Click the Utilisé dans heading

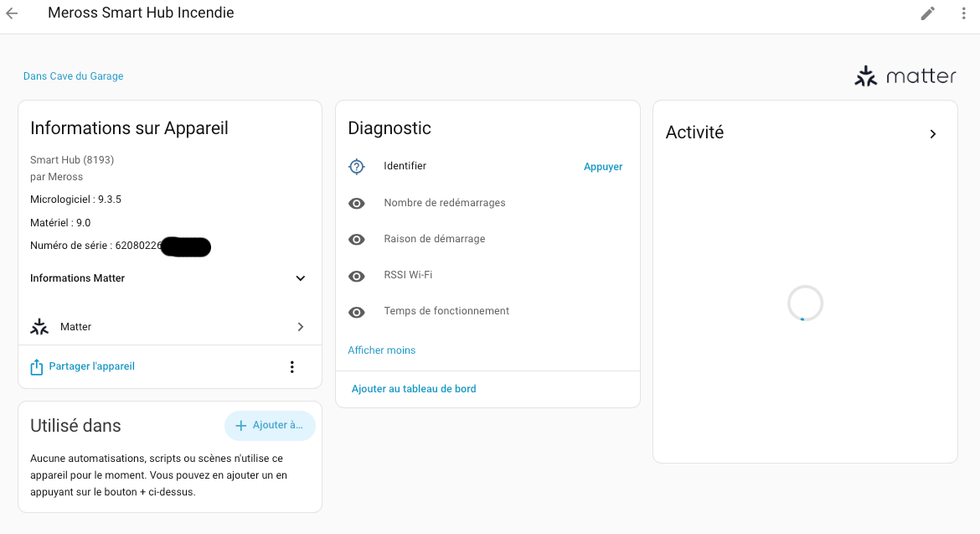[75, 426]
